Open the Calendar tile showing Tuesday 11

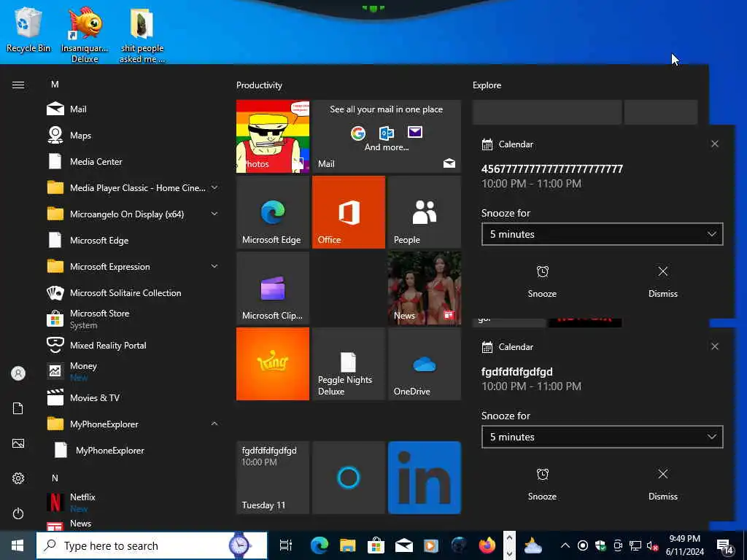pyautogui.click(x=273, y=478)
